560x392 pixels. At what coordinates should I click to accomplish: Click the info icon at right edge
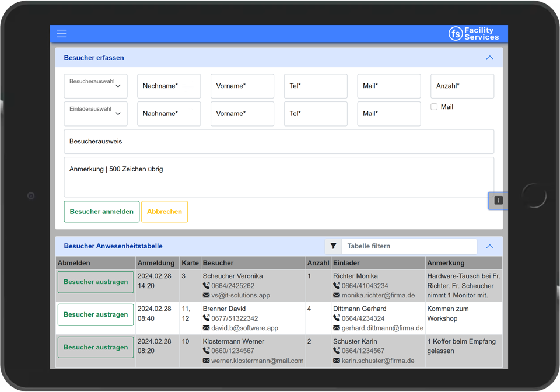(498, 200)
